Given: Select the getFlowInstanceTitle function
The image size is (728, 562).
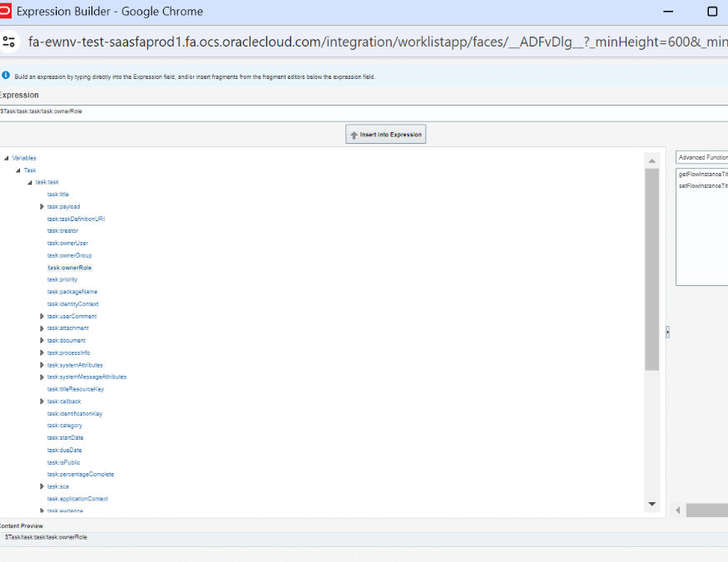Looking at the screenshot, I should pyautogui.click(x=703, y=175).
